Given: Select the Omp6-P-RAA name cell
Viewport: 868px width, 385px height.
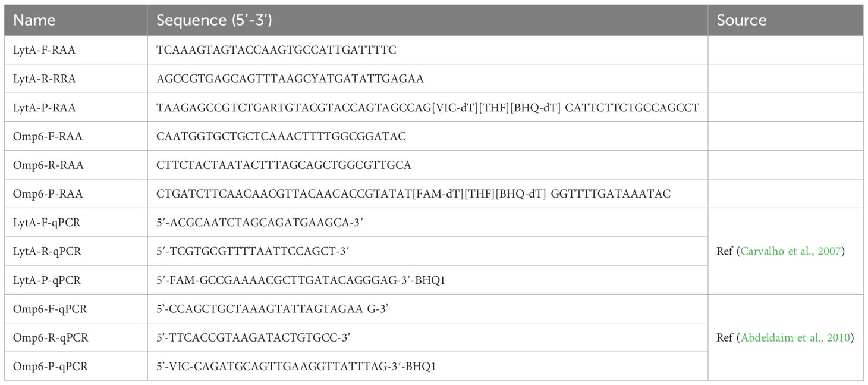Looking at the screenshot, I should point(48,193).
